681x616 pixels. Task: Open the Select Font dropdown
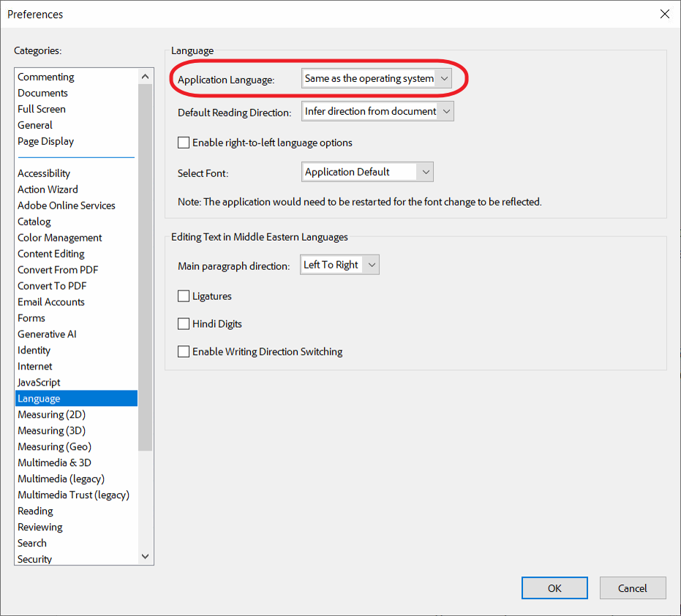pyautogui.click(x=367, y=171)
